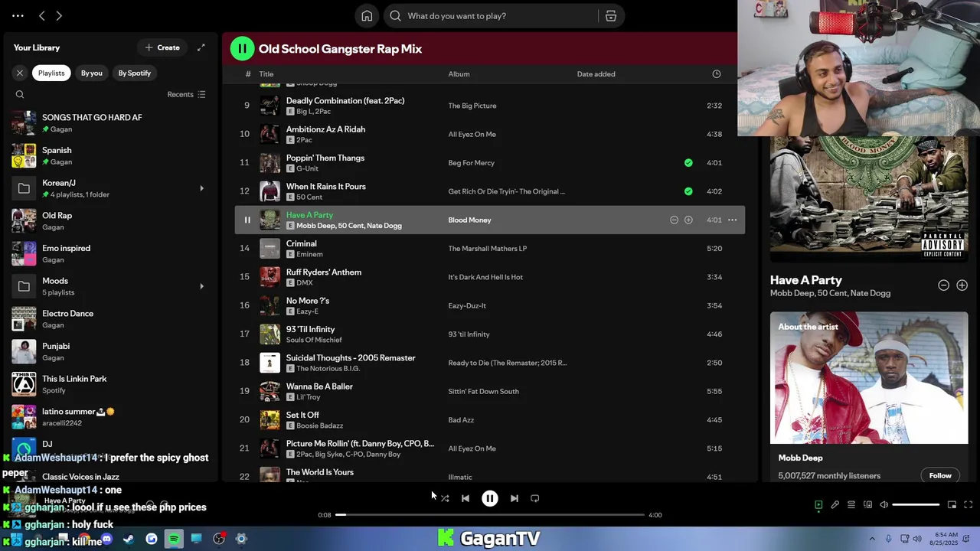This screenshot has width=980, height=551.
Task: Open Steam from the taskbar
Action: click(x=129, y=539)
